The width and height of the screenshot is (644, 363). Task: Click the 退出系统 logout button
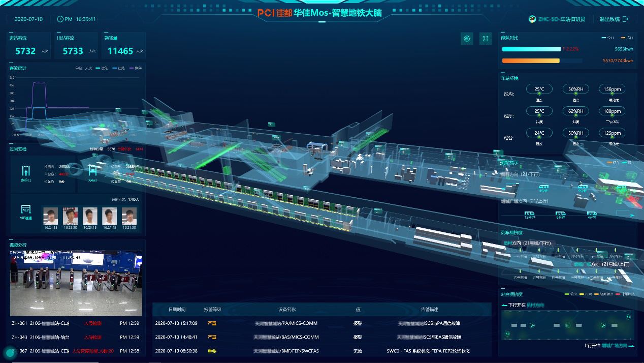coord(614,19)
